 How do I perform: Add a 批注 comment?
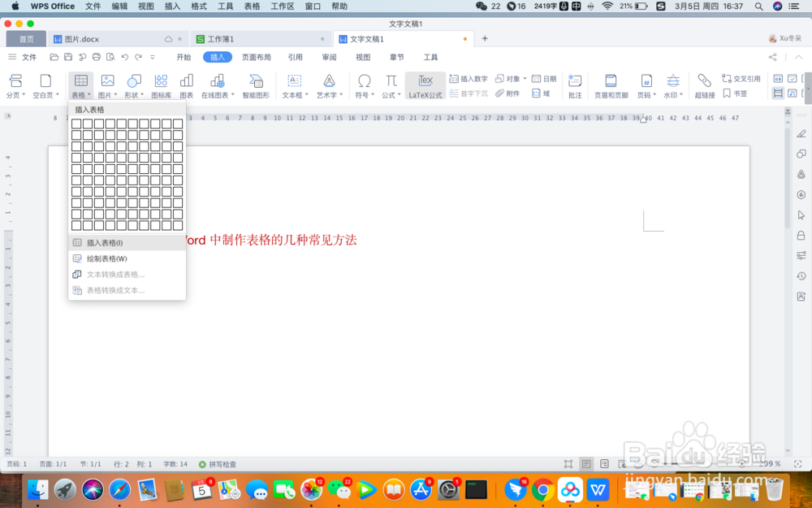click(575, 85)
